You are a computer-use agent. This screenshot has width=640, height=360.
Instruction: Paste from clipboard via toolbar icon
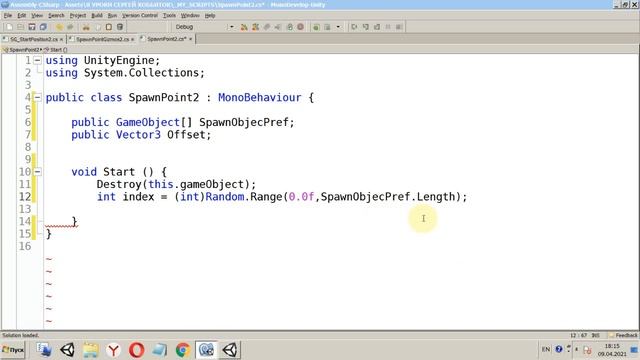pos(109,27)
